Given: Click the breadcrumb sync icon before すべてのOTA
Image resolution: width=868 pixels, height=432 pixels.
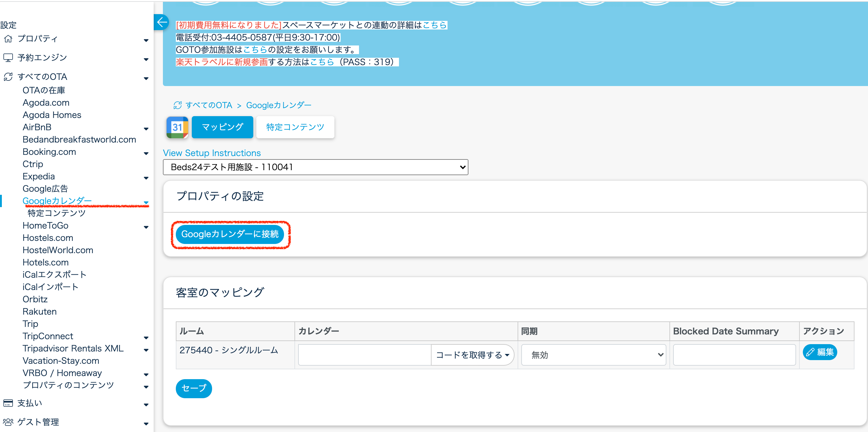Looking at the screenshot, I should tap(178, 105).
